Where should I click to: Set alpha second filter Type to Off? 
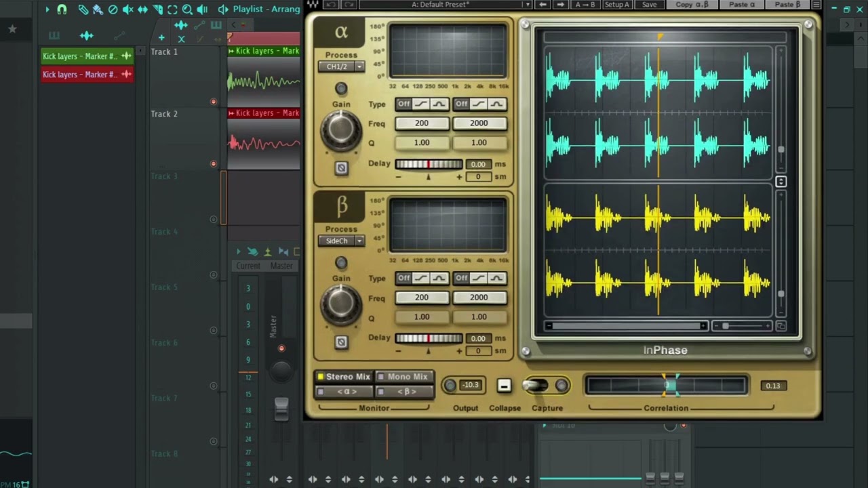[x=461, y=104]
